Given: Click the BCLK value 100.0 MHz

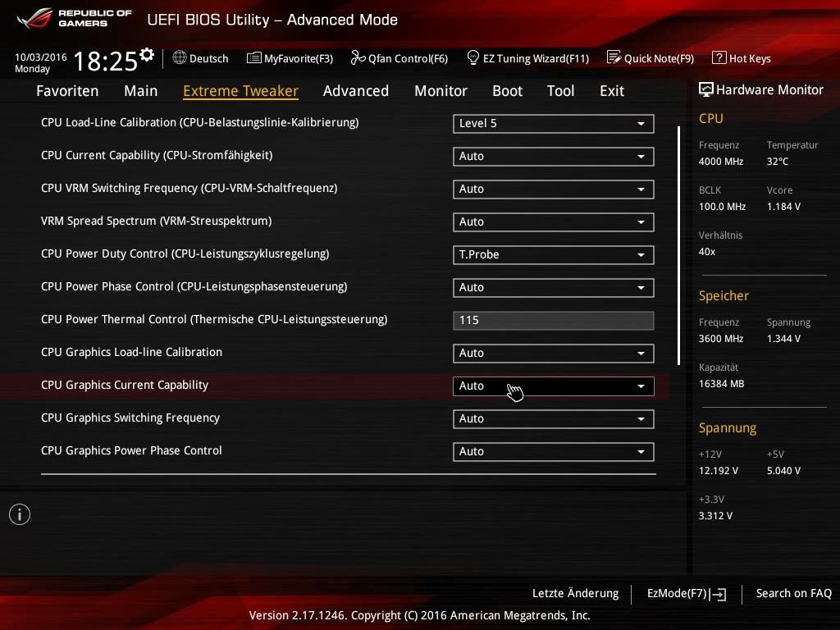Looking at the screenshot, I should pyautogui.click(x=722, y=206).
